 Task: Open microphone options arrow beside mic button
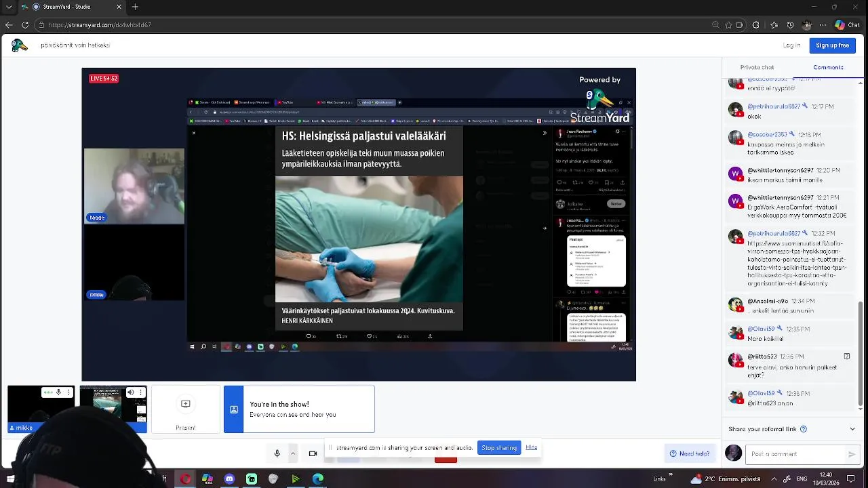[293, 453]
